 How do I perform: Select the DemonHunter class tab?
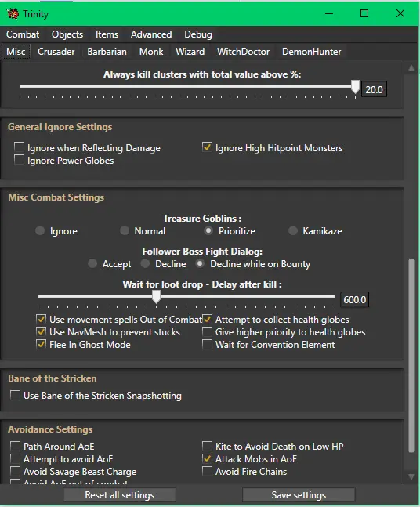coord(311,52)
